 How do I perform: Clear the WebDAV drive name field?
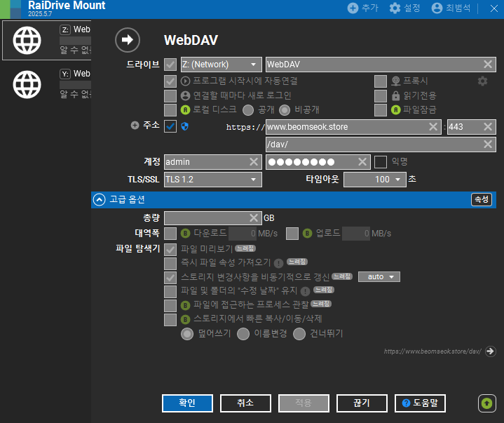click(x=488, y=65)
